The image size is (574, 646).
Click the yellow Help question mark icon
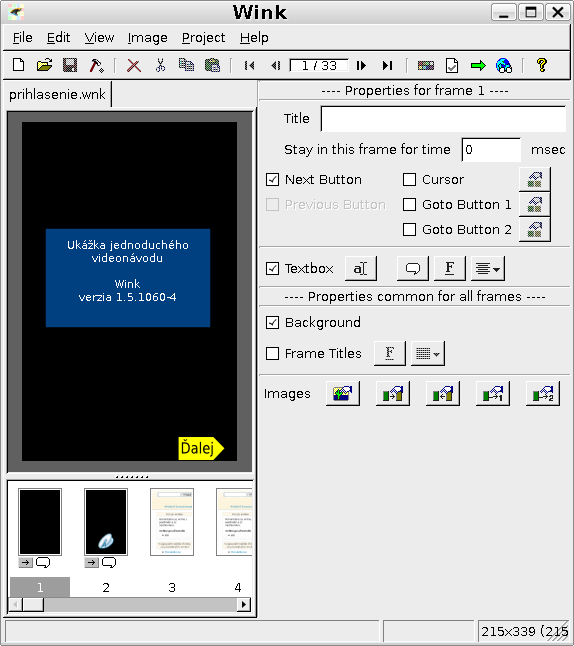[542, 65]
